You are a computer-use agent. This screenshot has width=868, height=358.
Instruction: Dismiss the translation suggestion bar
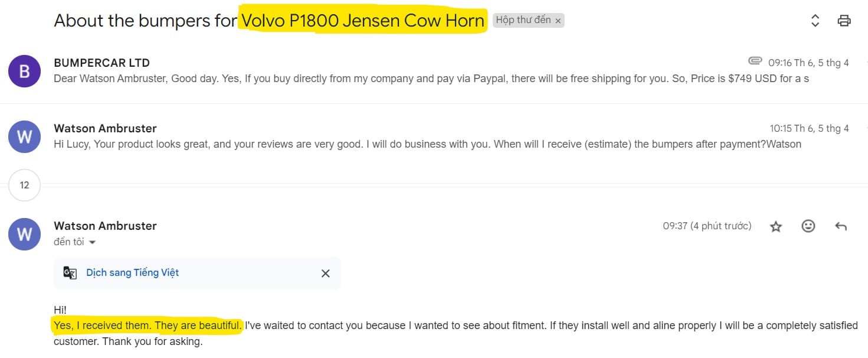(x=325, y=273)
